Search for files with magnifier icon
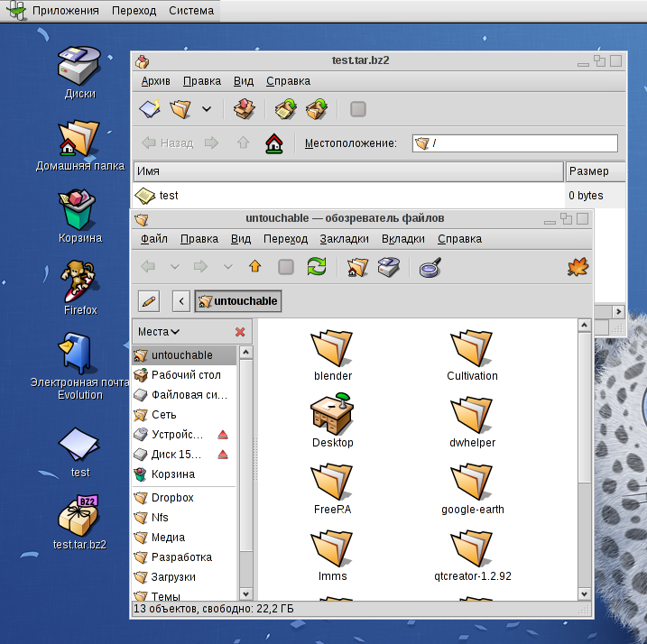This screenshot has height=644, width=647. pyautogui.click(x=430, y=267)
